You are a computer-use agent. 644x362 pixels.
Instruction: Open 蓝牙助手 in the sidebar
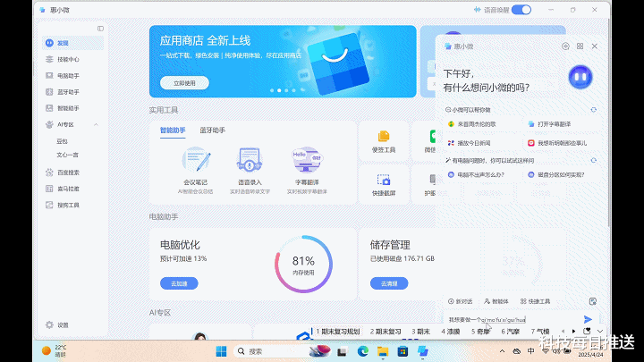72,92
